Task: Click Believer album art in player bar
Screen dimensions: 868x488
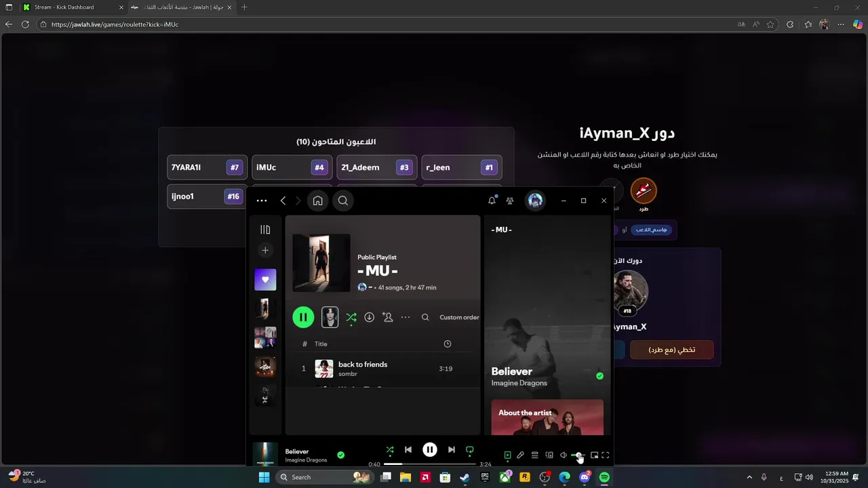Action: 265,455
